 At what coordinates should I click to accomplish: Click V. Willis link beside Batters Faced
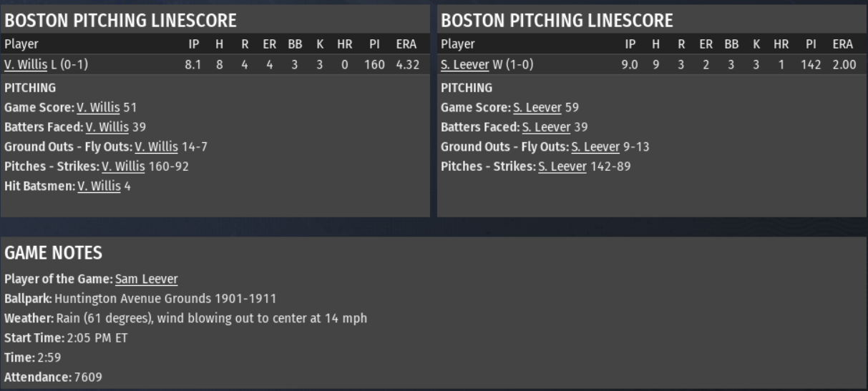tap(107, 128)
